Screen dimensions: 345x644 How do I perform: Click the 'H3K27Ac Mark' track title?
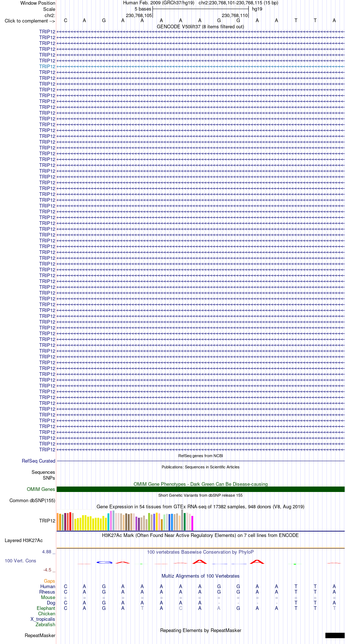click(200, 535)
